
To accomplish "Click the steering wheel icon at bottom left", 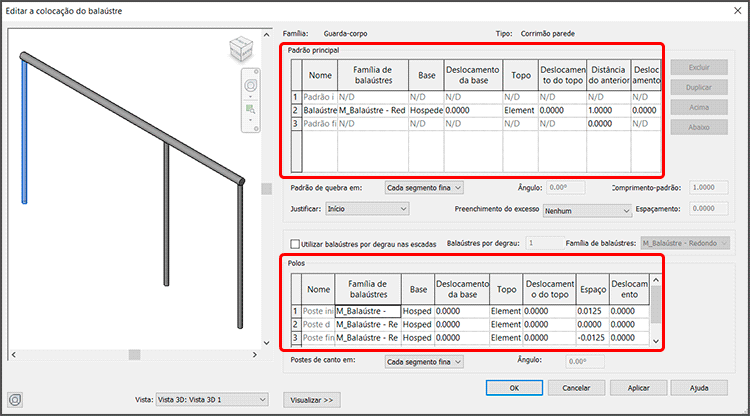I will pyautogui.click(x=15, y=399).
